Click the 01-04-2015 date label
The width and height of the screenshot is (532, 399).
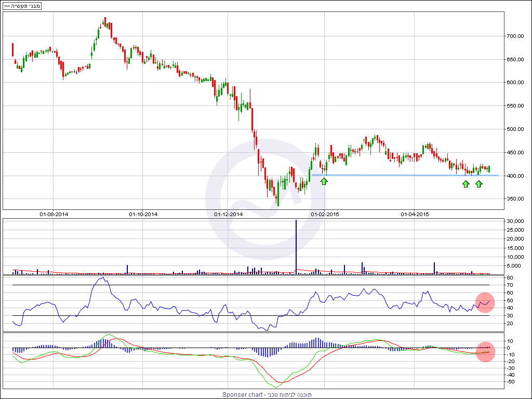click(414, 214)
